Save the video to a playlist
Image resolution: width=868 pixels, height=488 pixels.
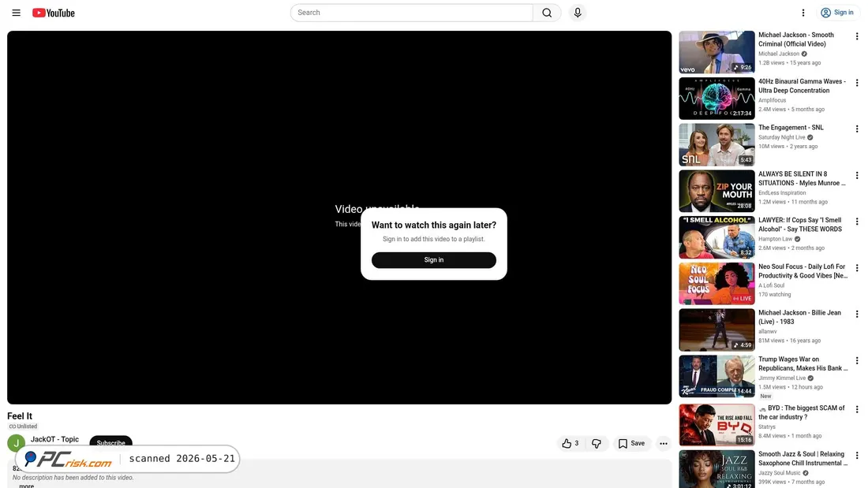631,443
